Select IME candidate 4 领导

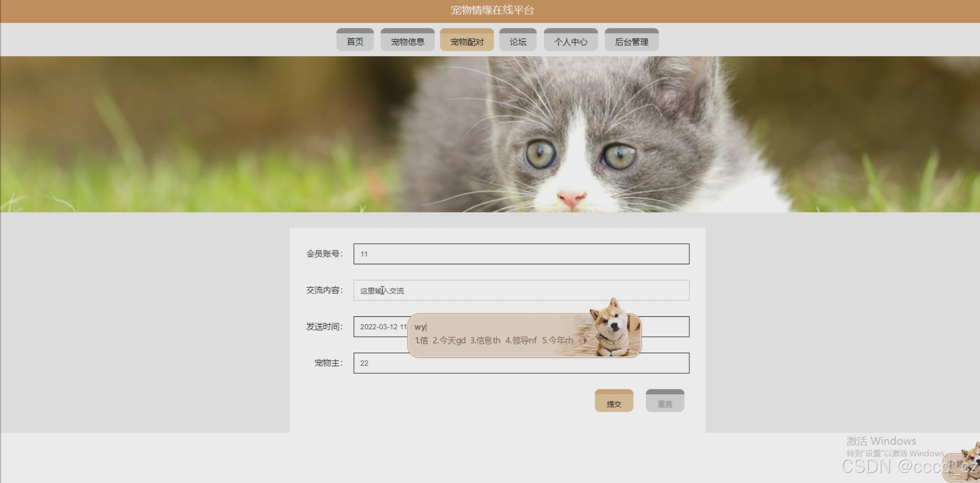tap(521, 341)
